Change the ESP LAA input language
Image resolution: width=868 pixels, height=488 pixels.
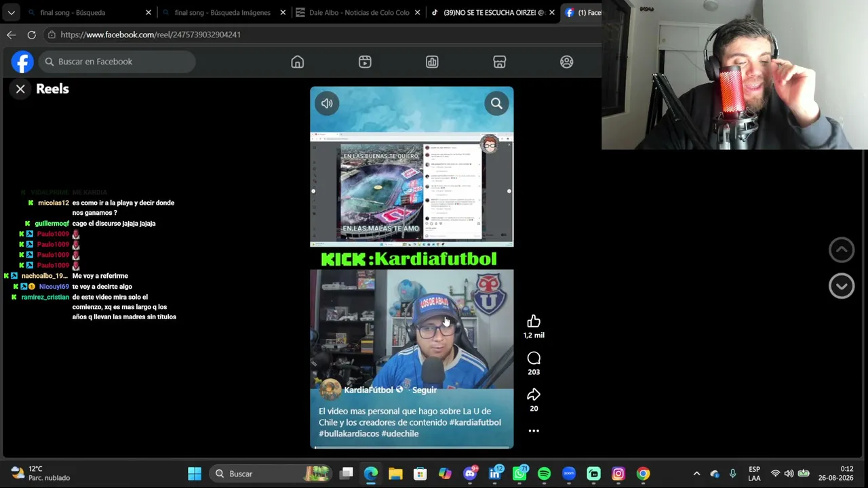click(x=754, y=474)
